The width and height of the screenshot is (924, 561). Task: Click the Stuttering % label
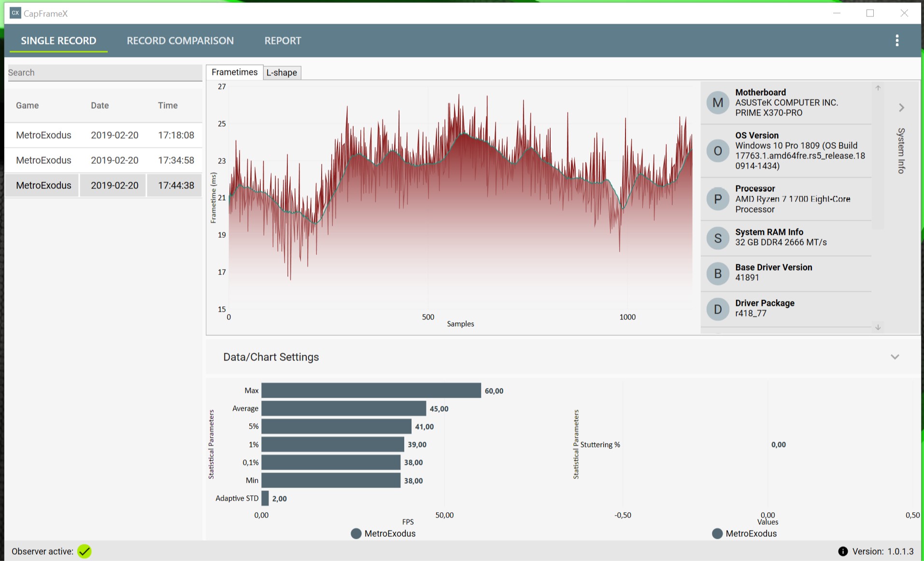600,445
